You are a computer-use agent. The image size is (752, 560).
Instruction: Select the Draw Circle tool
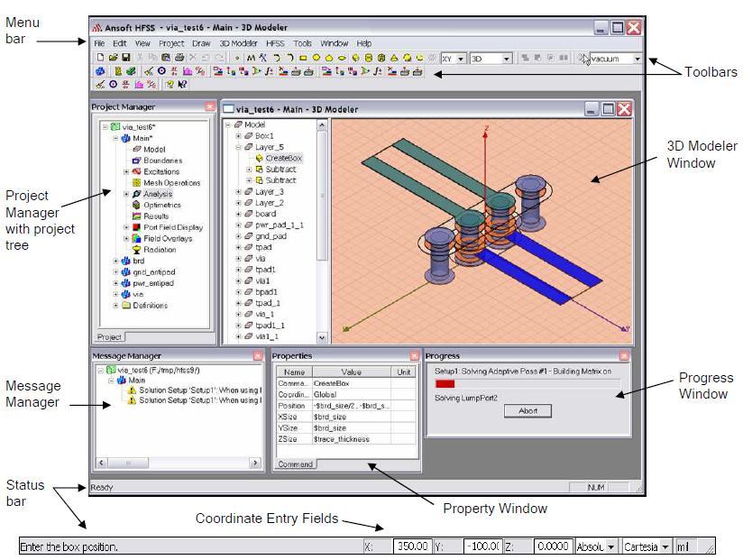point(316,58)
